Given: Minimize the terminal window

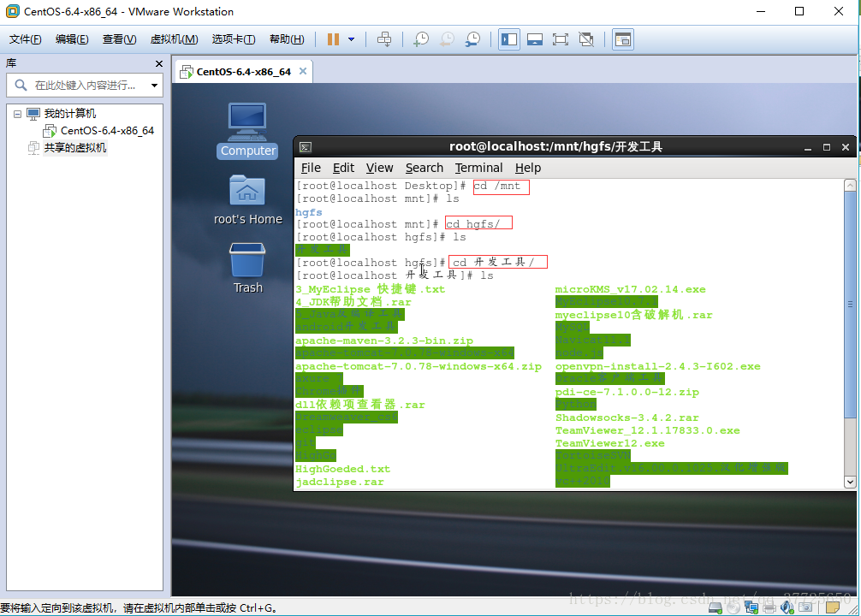Looking at the screenshot, I should (x=808, y=147).
